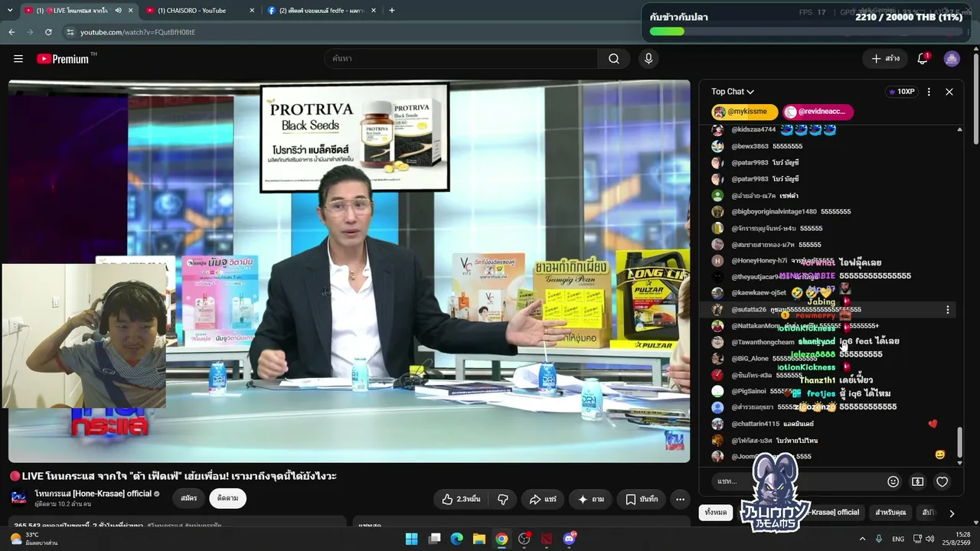Image resolution: width=980 pixels, height=551 pixels.
Task: Open the account avatar menu
Action: point(952,59)
